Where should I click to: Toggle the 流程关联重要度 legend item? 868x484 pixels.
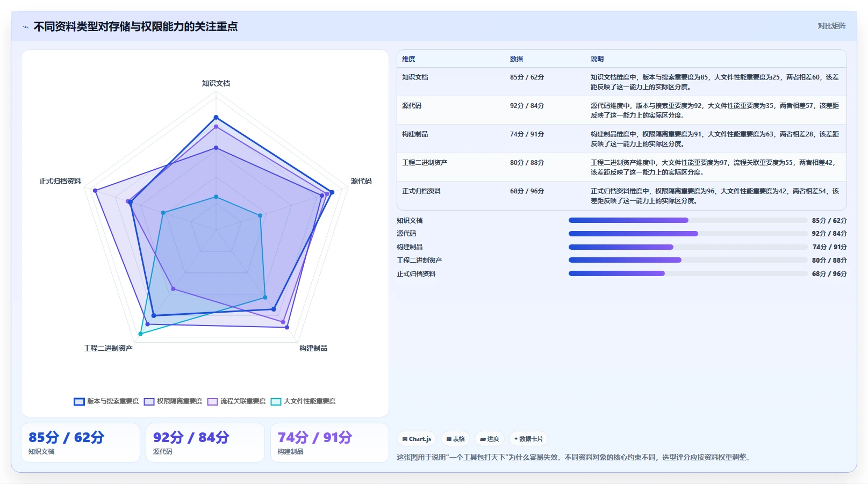(x=236, y=401)
